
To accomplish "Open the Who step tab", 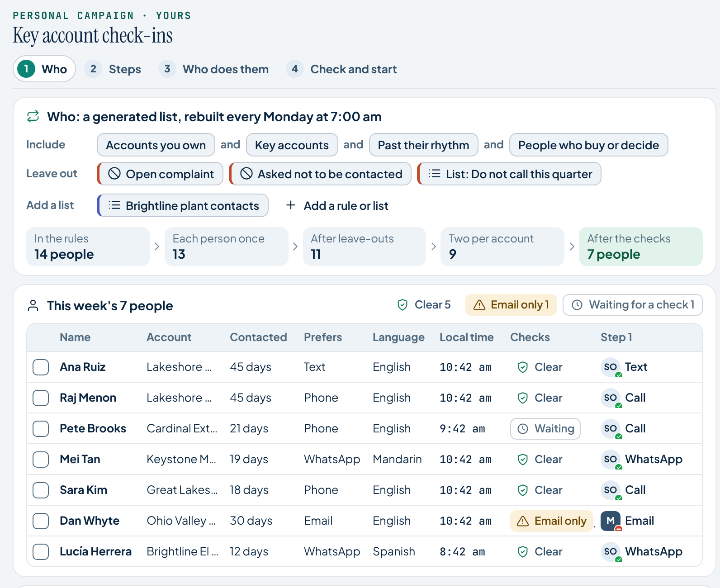I will coord(44,69).
